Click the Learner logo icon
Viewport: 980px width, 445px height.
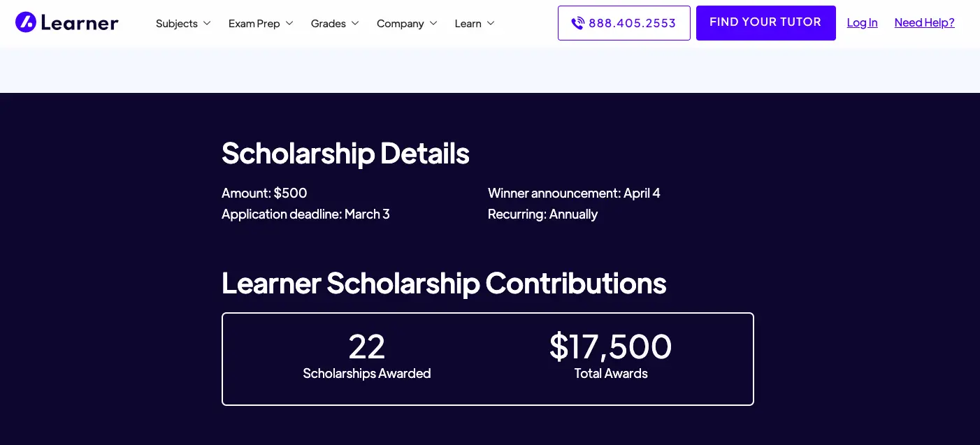(25, 22)
